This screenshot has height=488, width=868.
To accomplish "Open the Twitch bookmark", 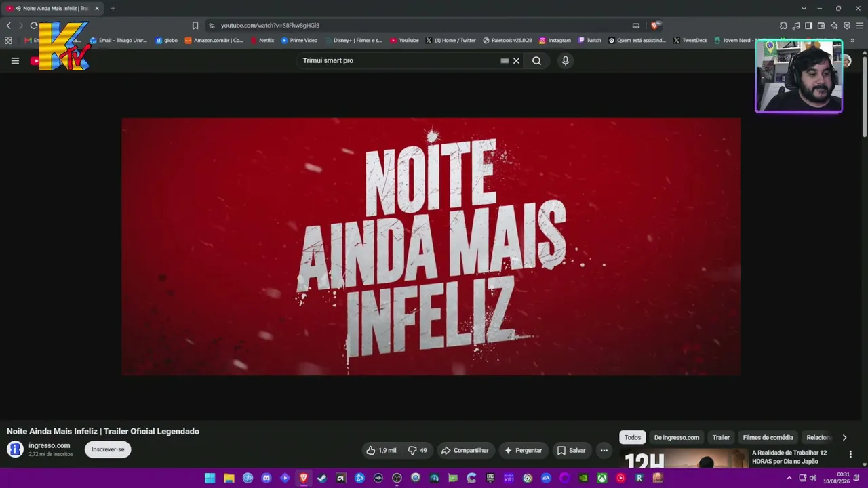I will click(589, 40).
